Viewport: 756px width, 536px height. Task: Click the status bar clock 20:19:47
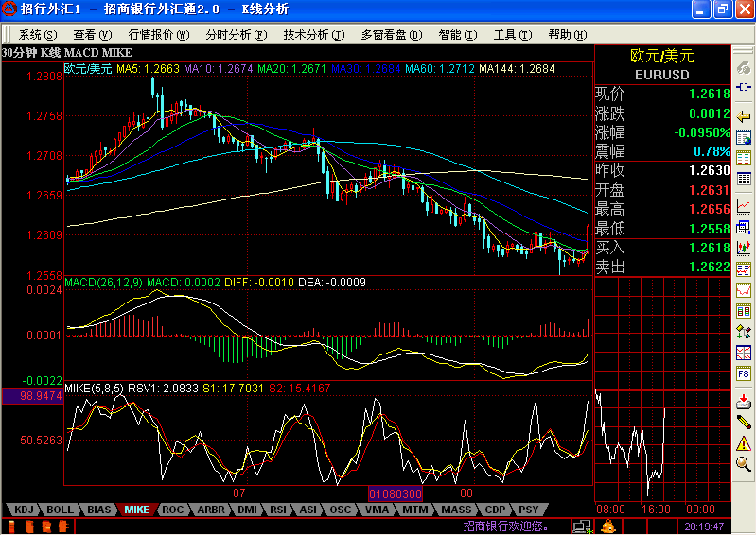(x=704, y=527)
